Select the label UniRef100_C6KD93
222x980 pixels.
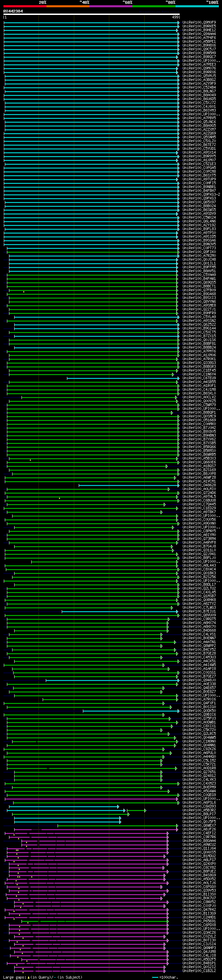pos(199,806)
